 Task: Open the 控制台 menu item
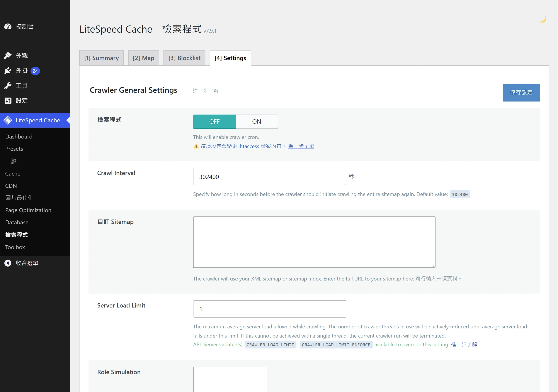click(35, 27)
